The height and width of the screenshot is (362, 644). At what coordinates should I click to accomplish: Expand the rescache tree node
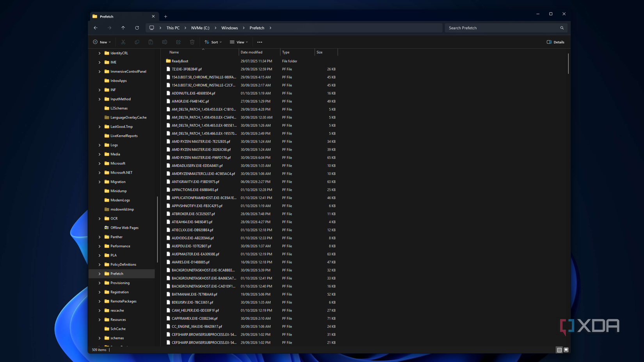click(x=100, y=311)
